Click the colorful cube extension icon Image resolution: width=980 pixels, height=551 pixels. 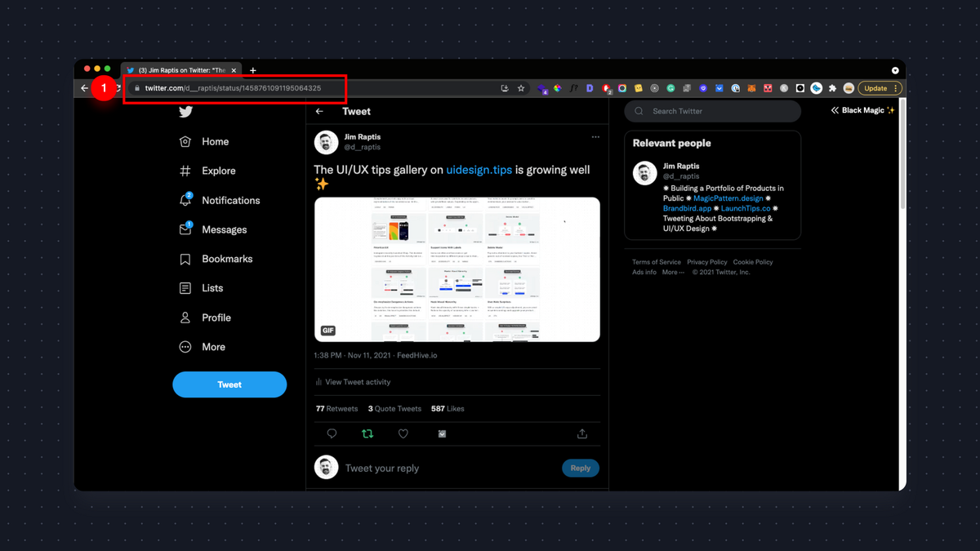pyautogui.click(x=557, y=88)
